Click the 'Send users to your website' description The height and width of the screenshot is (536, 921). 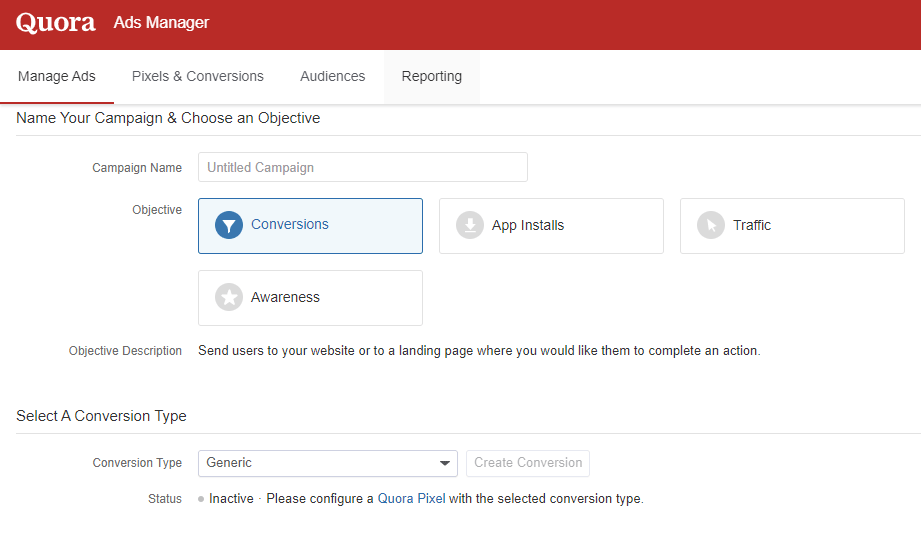click(x=479, y=350)
